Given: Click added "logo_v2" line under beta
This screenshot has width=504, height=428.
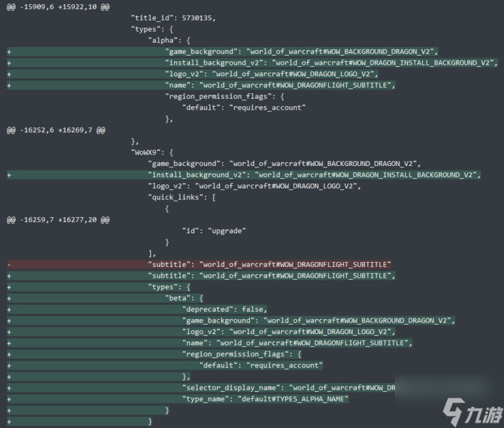Looking at the screenshot, I should (x=201, y=332).
